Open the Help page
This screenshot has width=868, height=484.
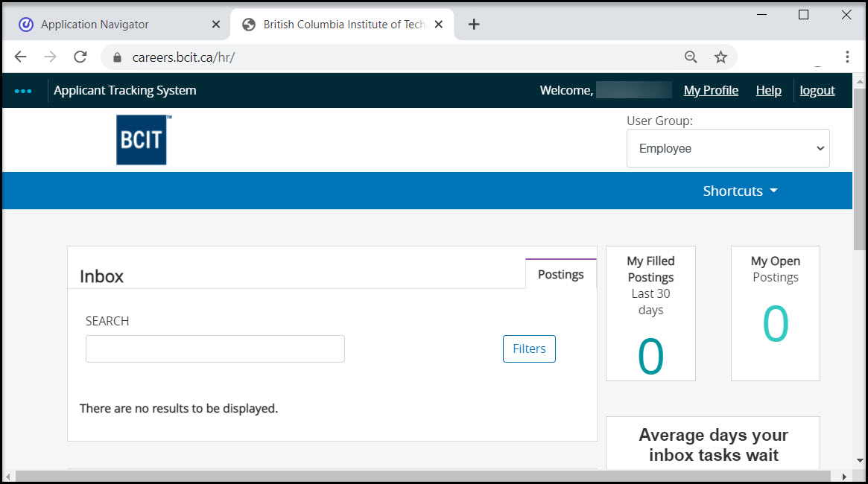point(768,90)
